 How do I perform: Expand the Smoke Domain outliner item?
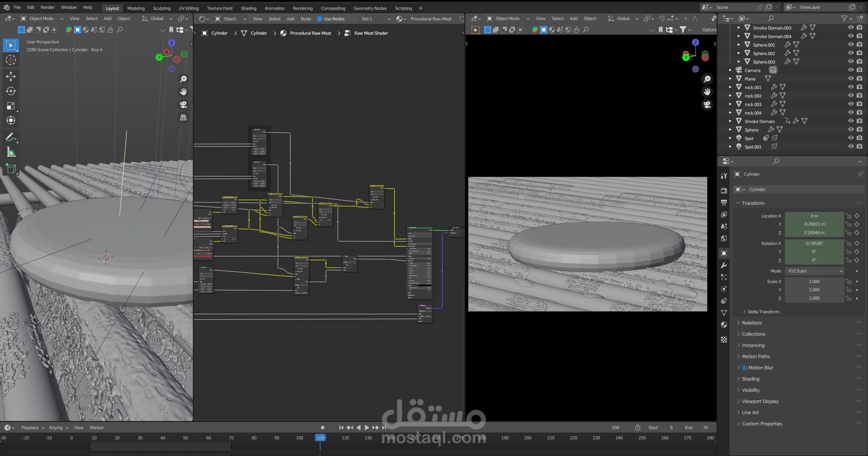coord(730,121)
